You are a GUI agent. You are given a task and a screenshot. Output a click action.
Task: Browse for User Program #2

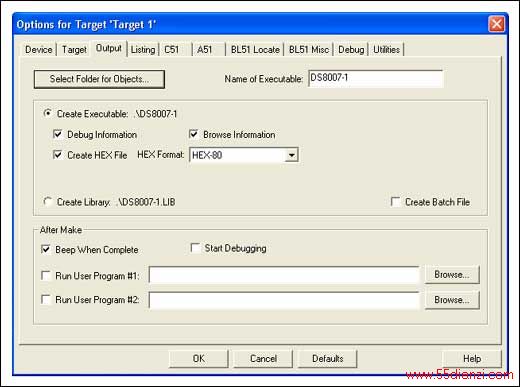[x=452, y=300]
